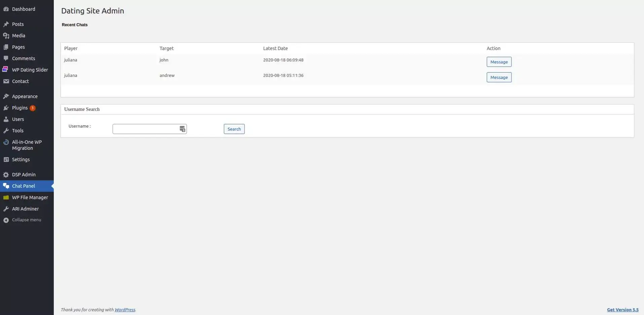Click the Appearance paintbrush icon
Screen dimensions: 644x315
(6, 96)
